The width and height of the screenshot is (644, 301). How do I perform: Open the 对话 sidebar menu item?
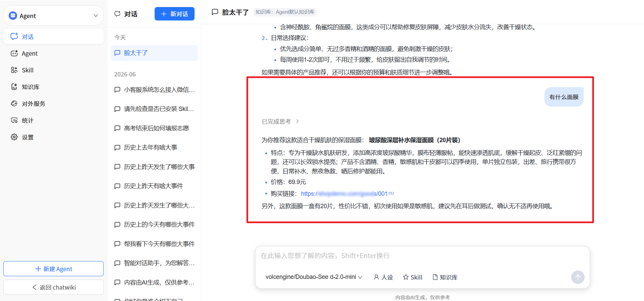[53, 37]
